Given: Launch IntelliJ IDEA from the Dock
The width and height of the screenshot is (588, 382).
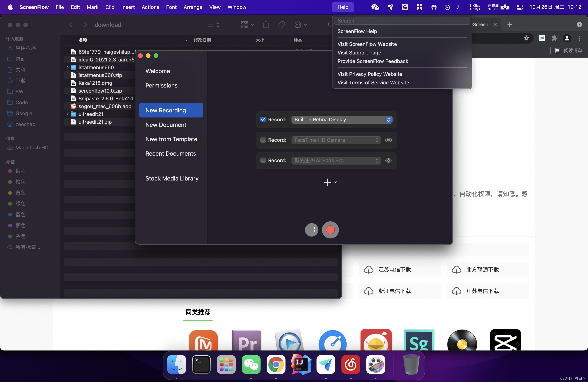Looking at the screenshot, I should point(301,365).
